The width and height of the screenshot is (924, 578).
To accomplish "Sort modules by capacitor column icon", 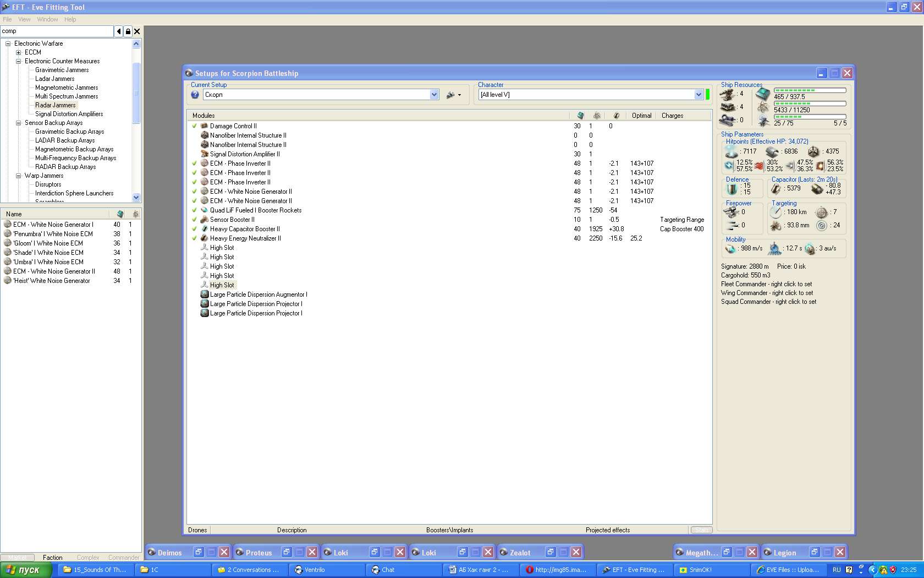I will 617,116.
